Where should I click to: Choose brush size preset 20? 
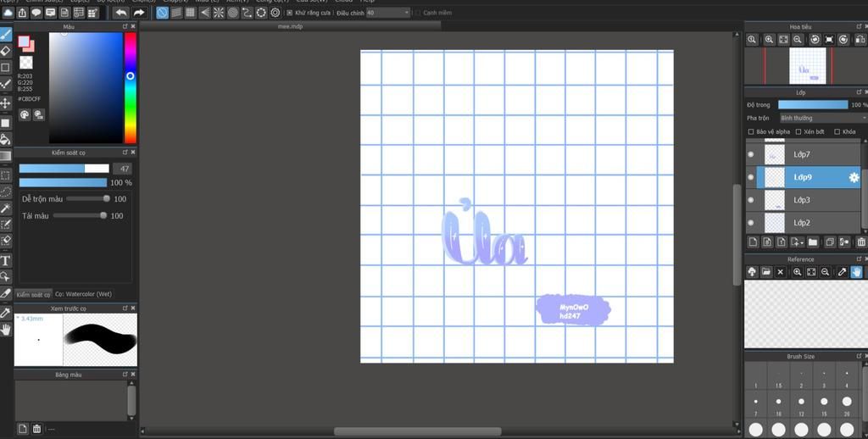coord(847,405)
